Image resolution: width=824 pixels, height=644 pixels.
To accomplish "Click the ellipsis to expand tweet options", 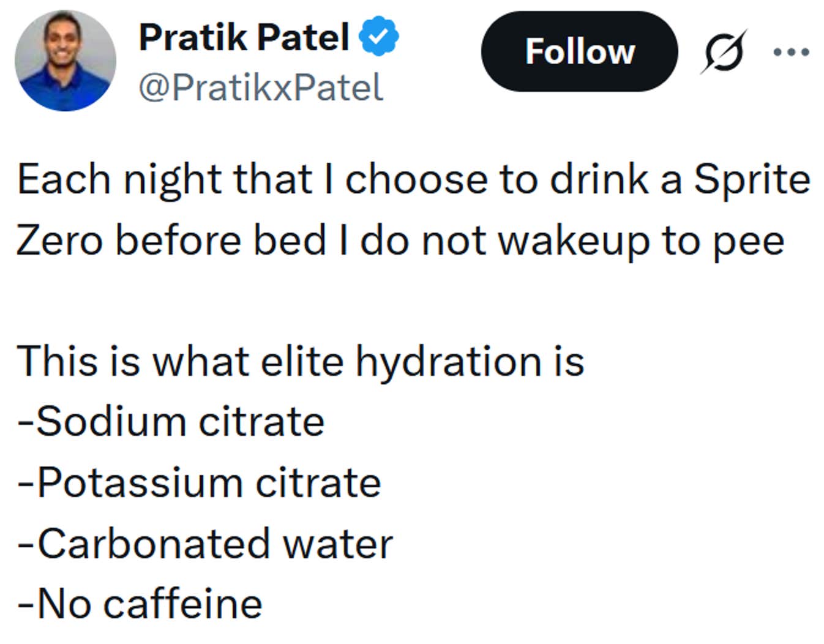I will tap(792, 52).
